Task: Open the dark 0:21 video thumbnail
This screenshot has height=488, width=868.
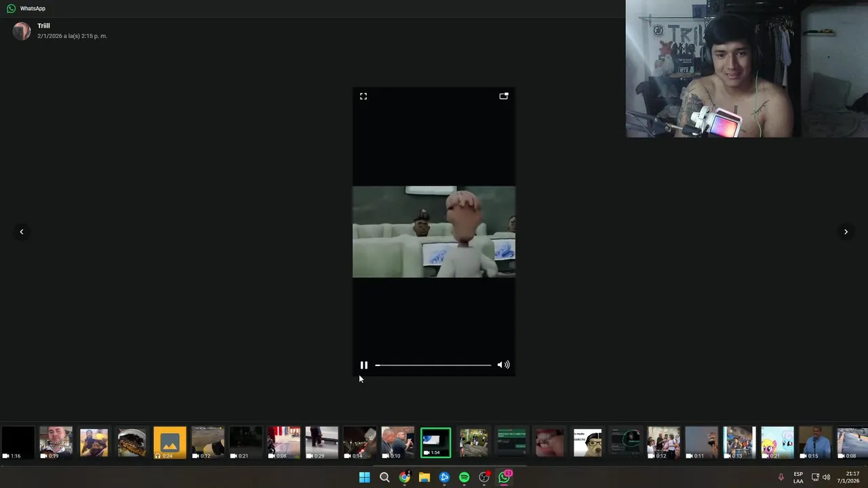Action: click(x=245, y=443)
